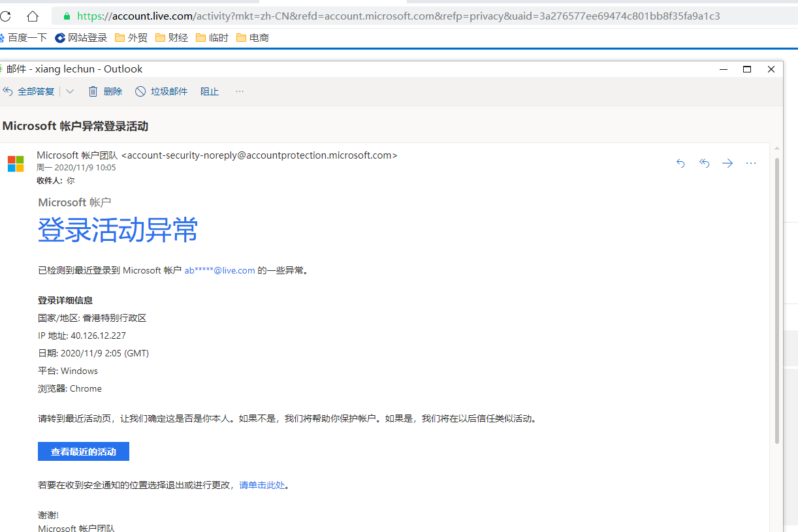Click the date 周一 2020/11/9 10:05

pyautogui.click(x=76, y=168)
